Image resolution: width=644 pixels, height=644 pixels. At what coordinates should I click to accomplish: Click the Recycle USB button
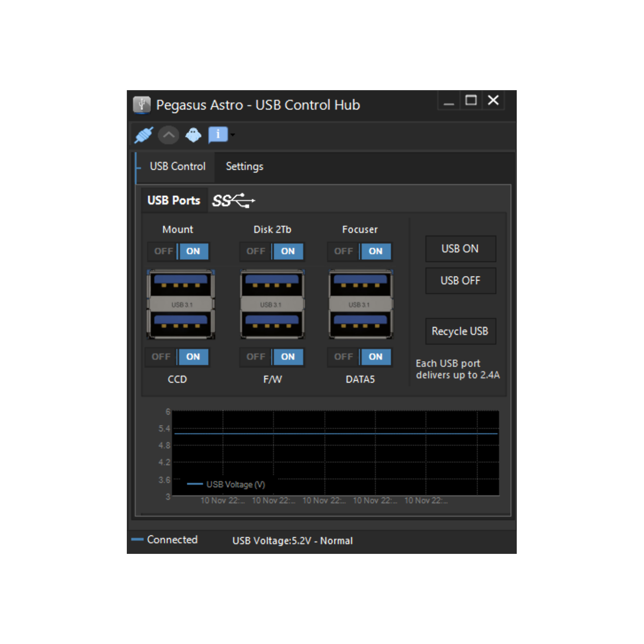[x=461, y=332]
